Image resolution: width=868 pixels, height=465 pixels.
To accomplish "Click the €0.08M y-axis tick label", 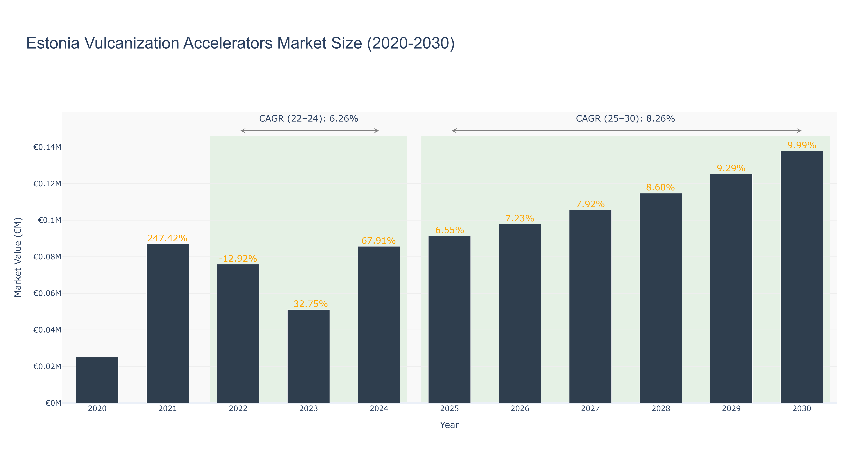I will point(47,257).
